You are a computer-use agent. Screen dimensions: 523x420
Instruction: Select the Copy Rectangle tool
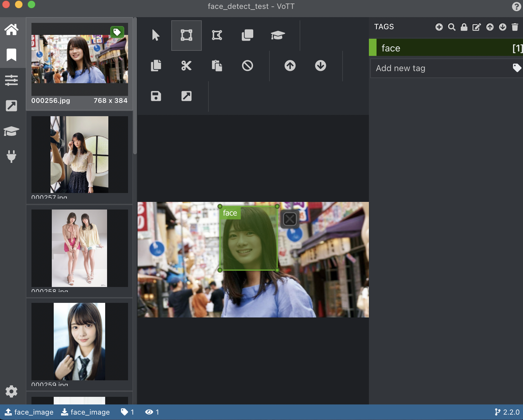248,35
